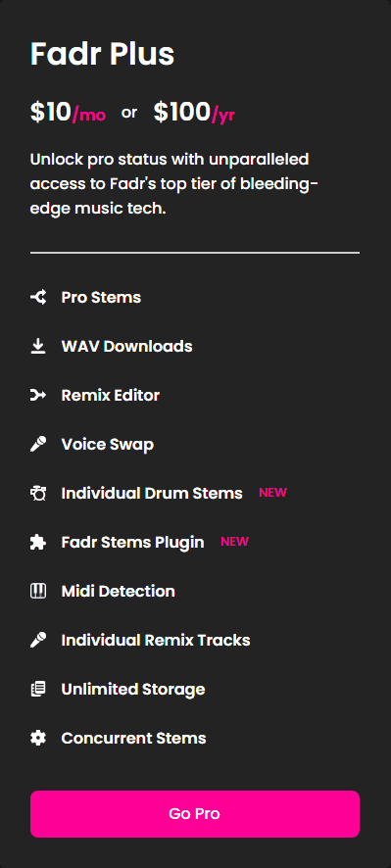Click the WAV Downloads download icon

pos(37,347)
